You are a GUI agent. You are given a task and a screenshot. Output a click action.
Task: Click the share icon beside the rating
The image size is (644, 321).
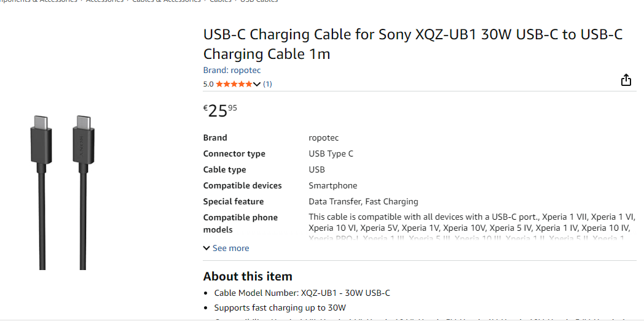[626, 80]
